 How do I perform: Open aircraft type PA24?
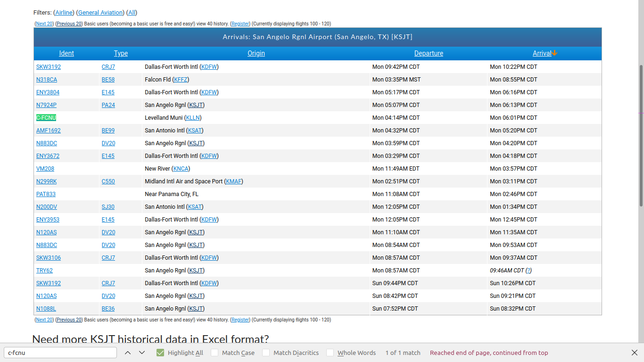click(108, 105)
